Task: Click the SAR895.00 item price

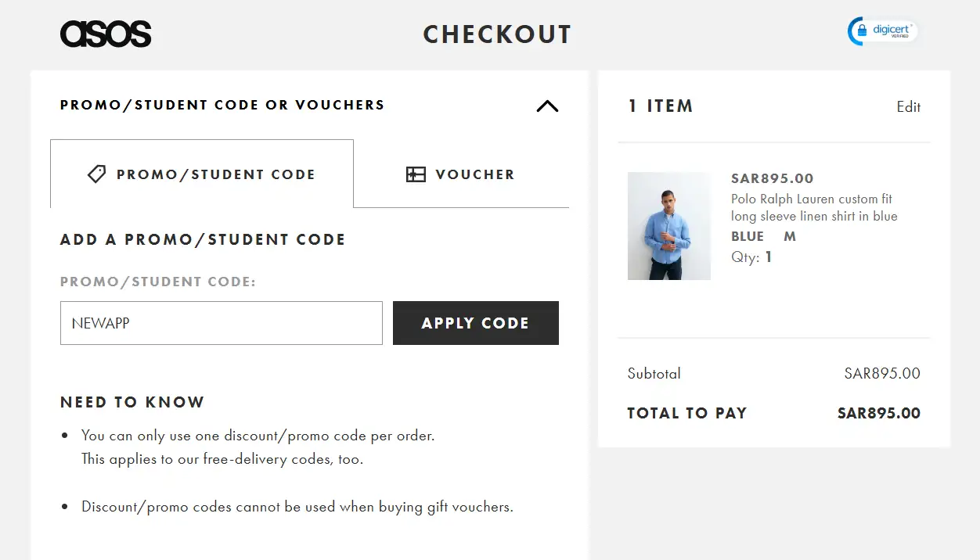Action: tap(773, 178)
